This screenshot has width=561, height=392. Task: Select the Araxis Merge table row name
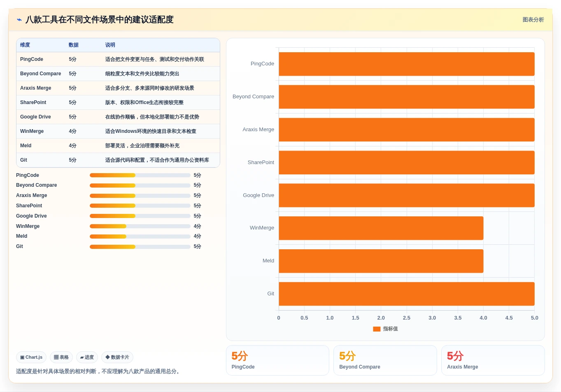click(36, 88)
